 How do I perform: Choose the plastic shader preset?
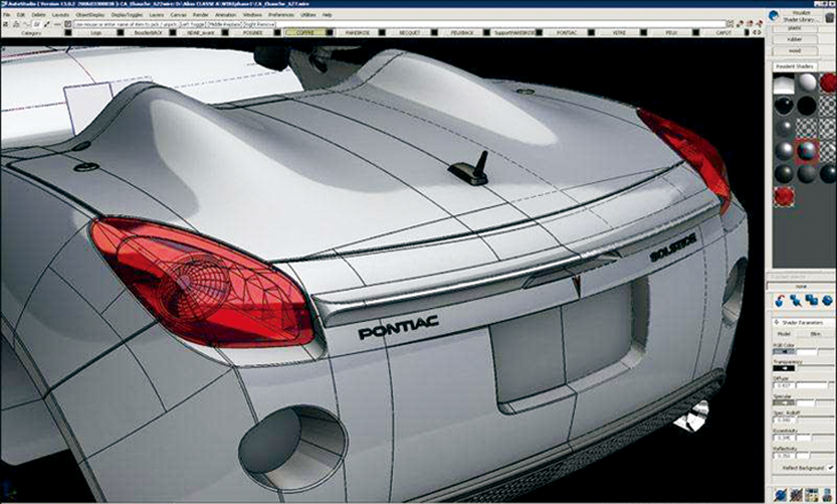pyautogui.click(x=795, y=28)
